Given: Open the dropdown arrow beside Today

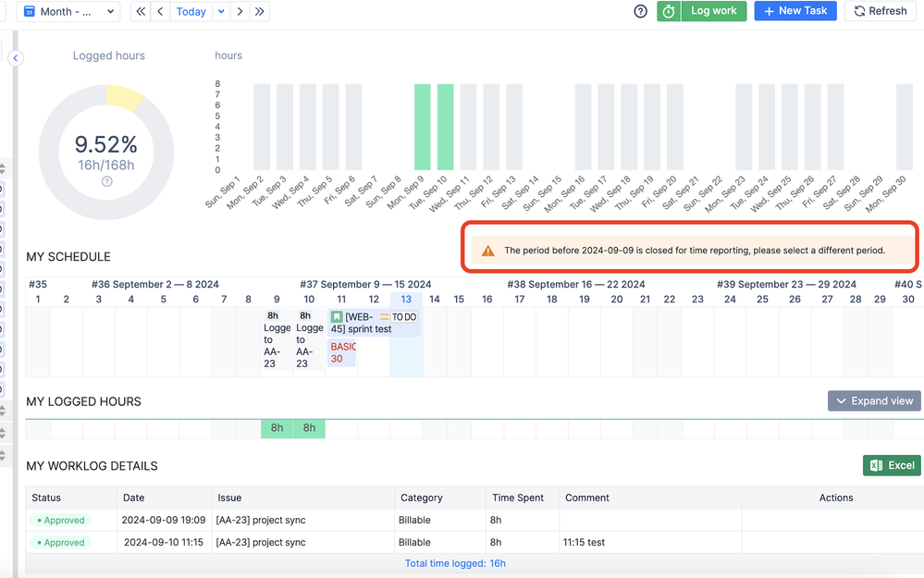Looking at the screenshot, I should point(221,11).
